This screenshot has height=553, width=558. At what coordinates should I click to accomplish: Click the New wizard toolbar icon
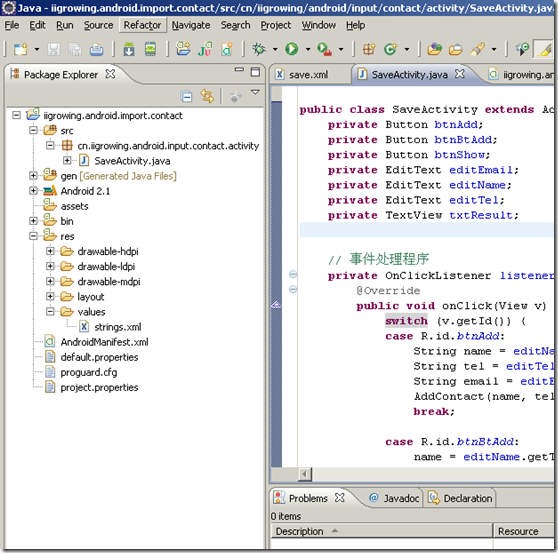[x=21, y=49]
